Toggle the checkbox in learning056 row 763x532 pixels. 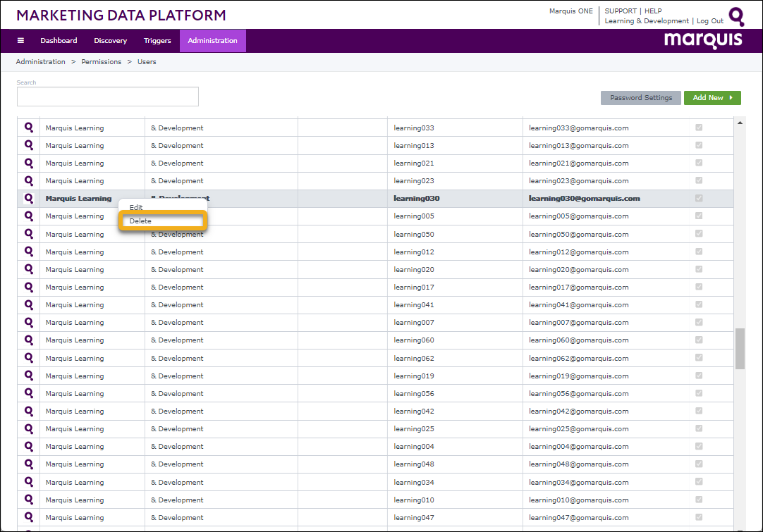(x=699, y=393)
